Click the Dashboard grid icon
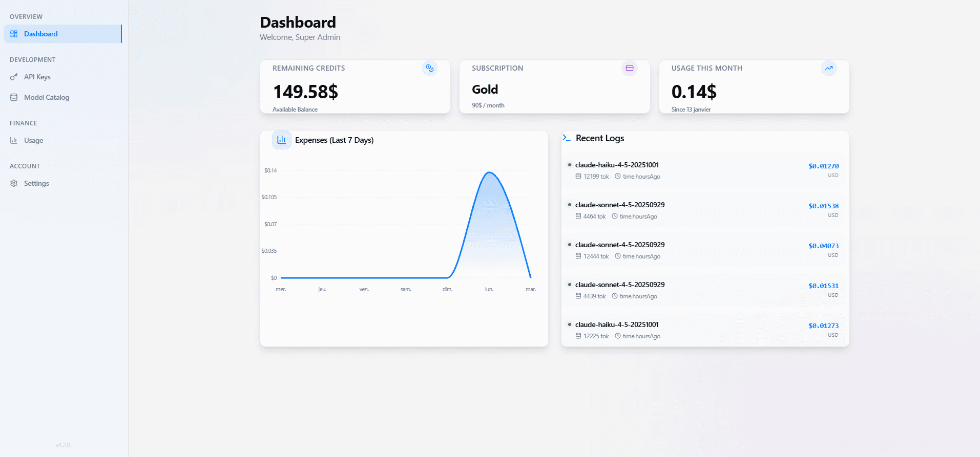980x457 pixels. click(14, 34)
